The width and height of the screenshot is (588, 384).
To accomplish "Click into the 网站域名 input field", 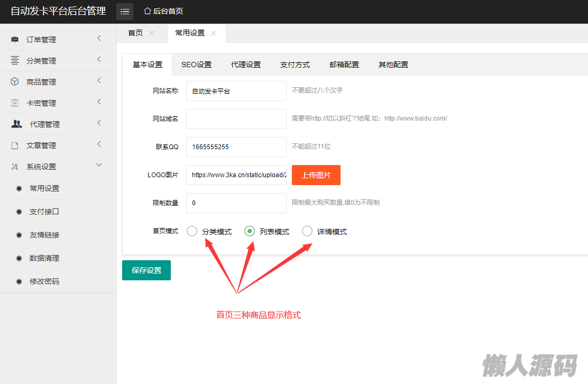I will [x=236, y=119].
